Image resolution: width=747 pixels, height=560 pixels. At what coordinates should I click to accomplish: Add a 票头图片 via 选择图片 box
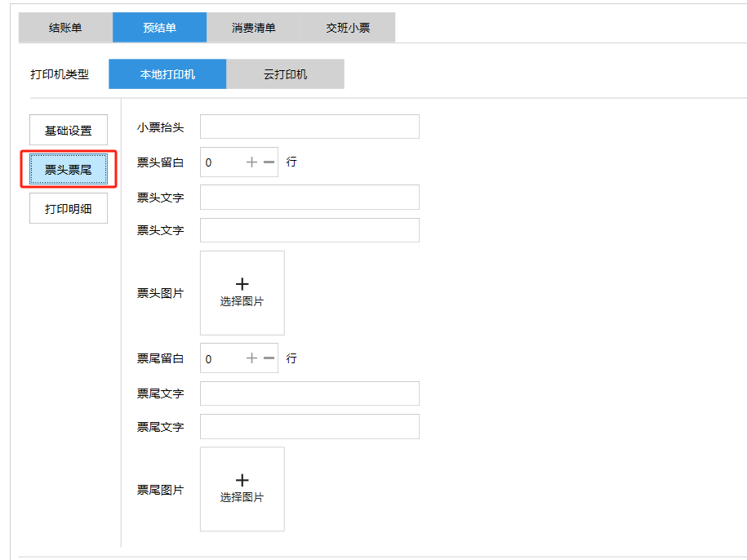tap(242, 292)
